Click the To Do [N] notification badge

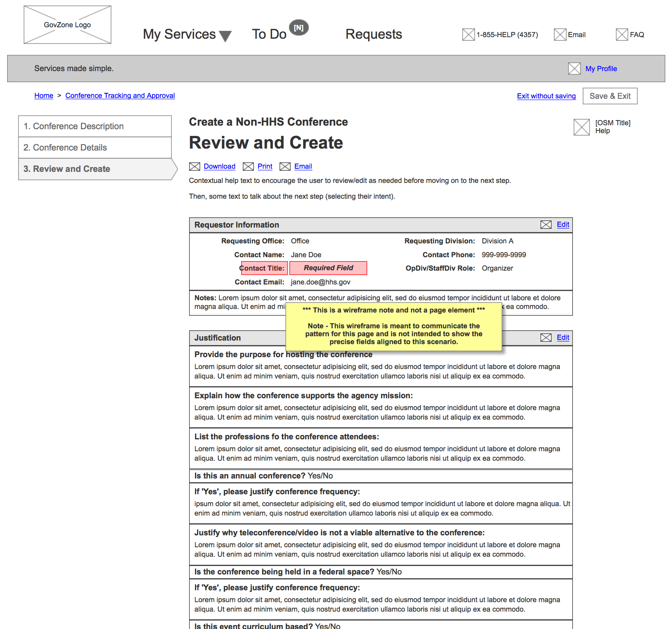[x=299, y=28]
